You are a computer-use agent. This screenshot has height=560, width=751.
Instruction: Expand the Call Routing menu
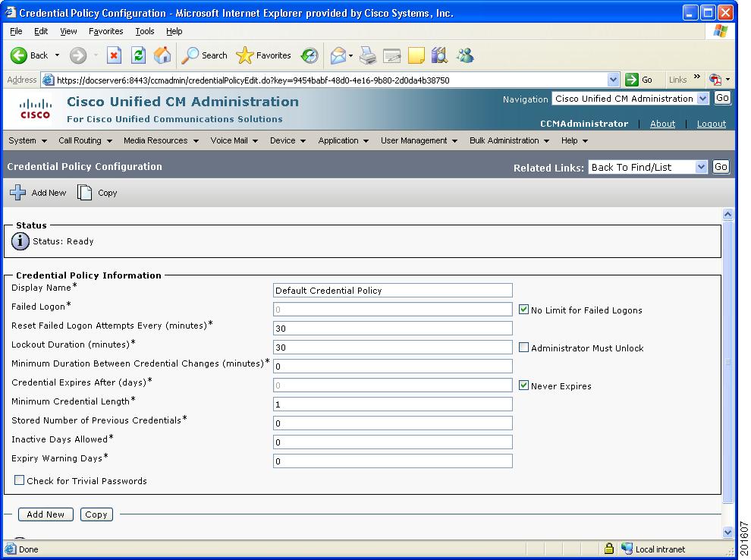point(85,140)
